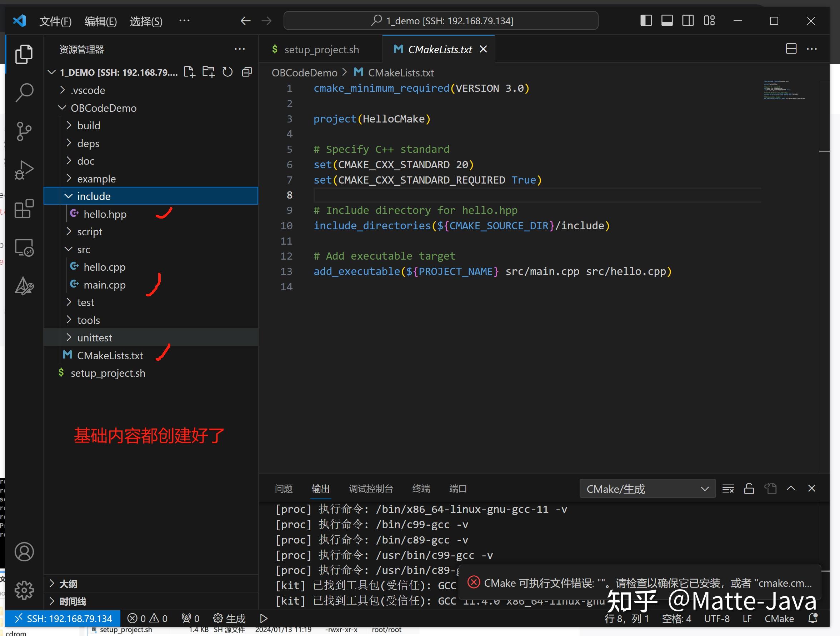Click the Split Editor icon
The height and width of the screenshot is (636, 840).
coord(791,49)
